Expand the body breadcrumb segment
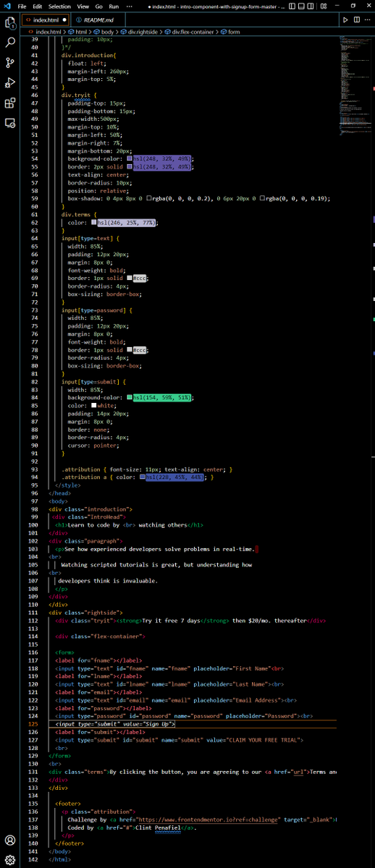 coord(104,32)
